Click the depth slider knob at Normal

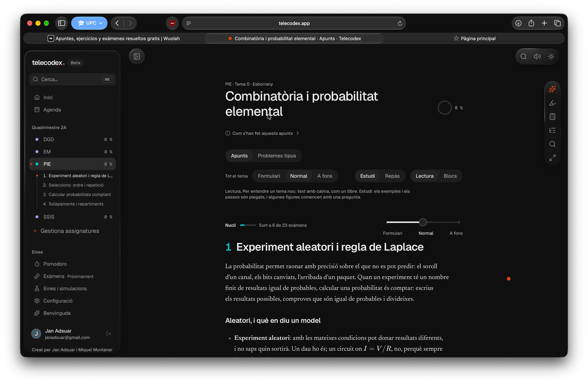[423, 222]
